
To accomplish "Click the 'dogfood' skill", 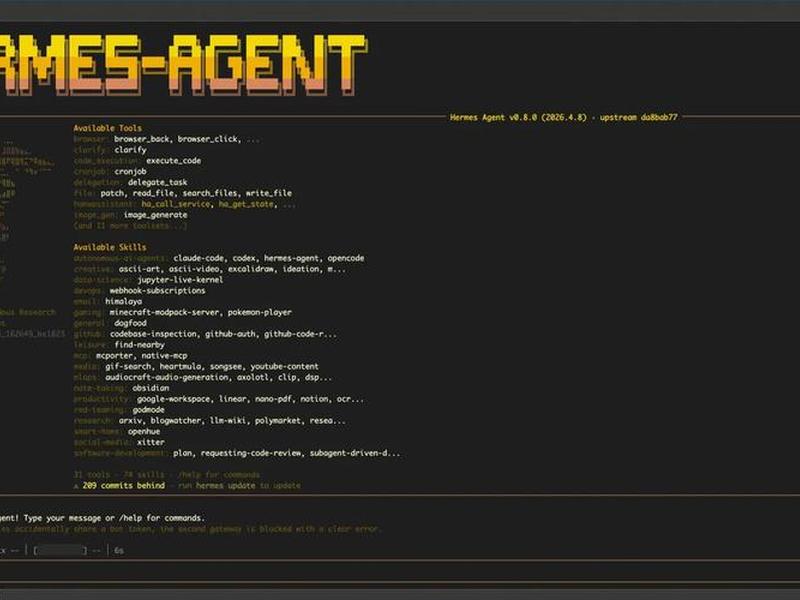I will [x=130, y=323].
